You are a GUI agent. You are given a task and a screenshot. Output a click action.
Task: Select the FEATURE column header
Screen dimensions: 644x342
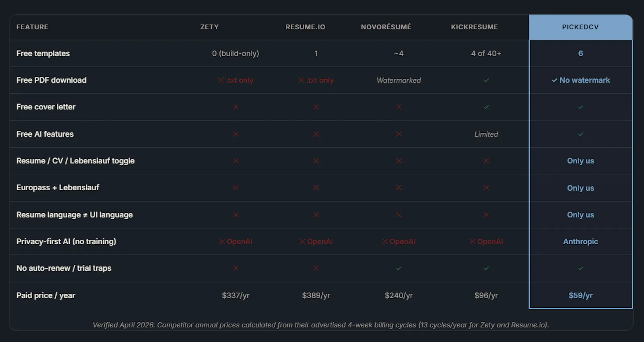coord(32,27)
